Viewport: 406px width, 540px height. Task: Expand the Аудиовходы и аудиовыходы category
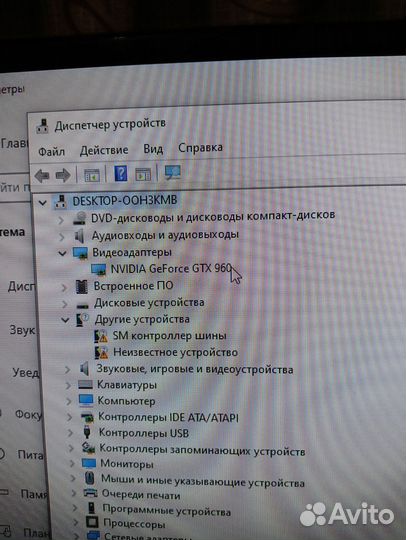tap(62, 237)
